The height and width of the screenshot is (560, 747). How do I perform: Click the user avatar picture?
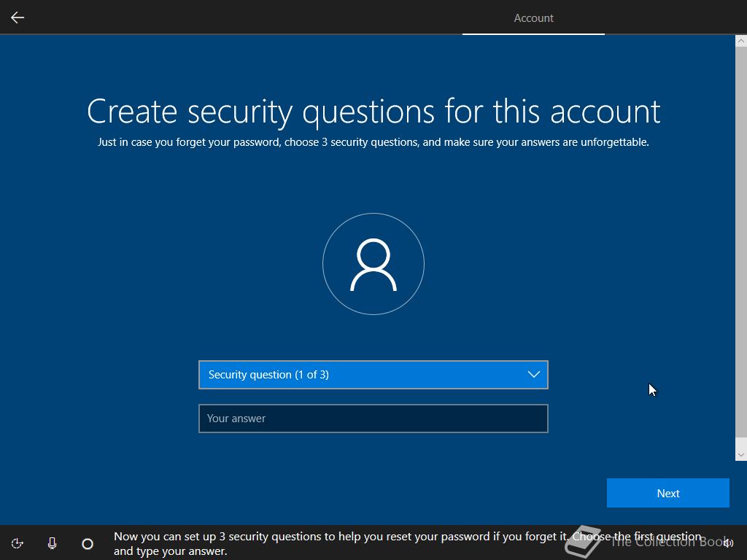pos(373,264)
